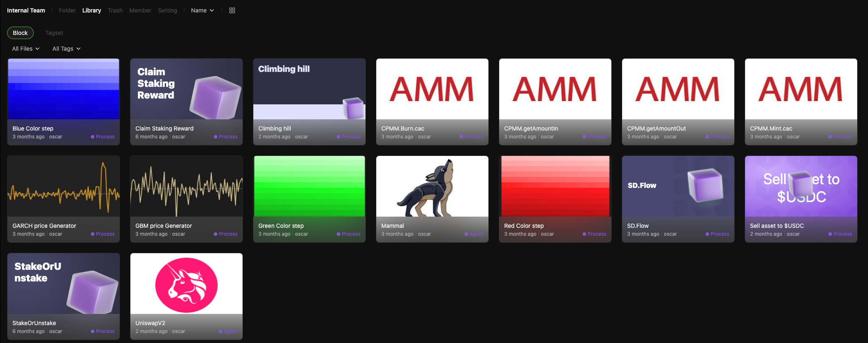
Task: Open the GARCH price Generator chart thumbnail
Action: pyautogui.click(x=64, y=187)
